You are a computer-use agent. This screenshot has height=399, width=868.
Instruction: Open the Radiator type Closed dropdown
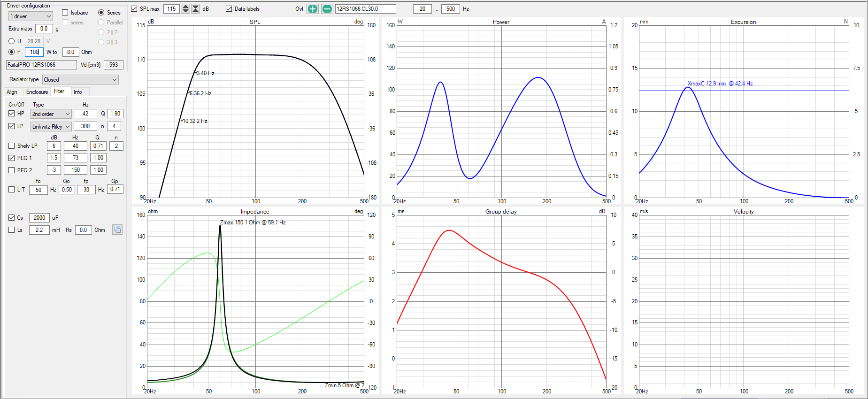(x=81, y=80)
